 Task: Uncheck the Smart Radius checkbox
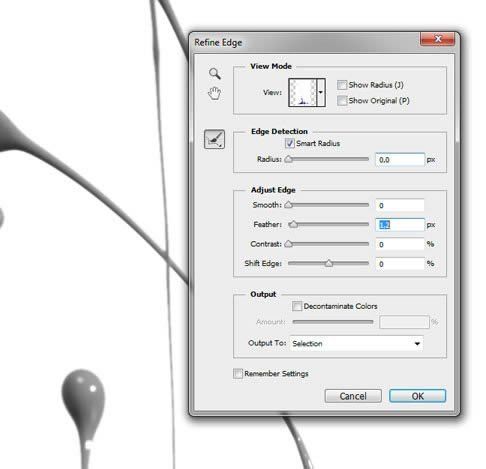[289, 143]
